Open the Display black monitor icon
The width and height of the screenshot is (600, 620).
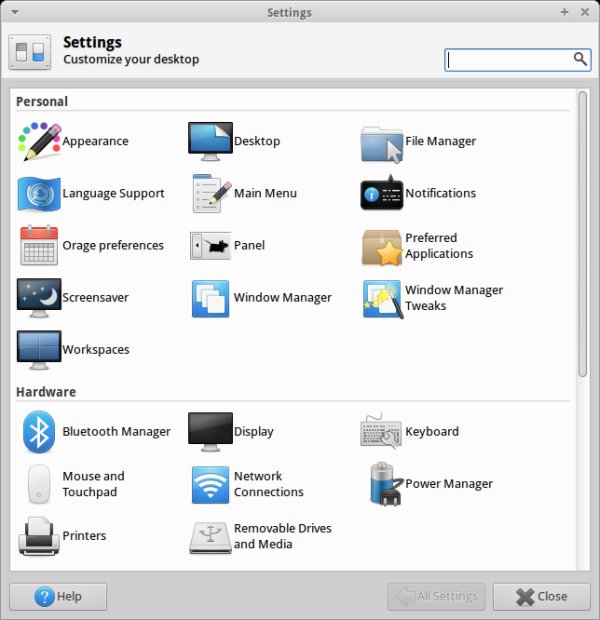[210, 432]
